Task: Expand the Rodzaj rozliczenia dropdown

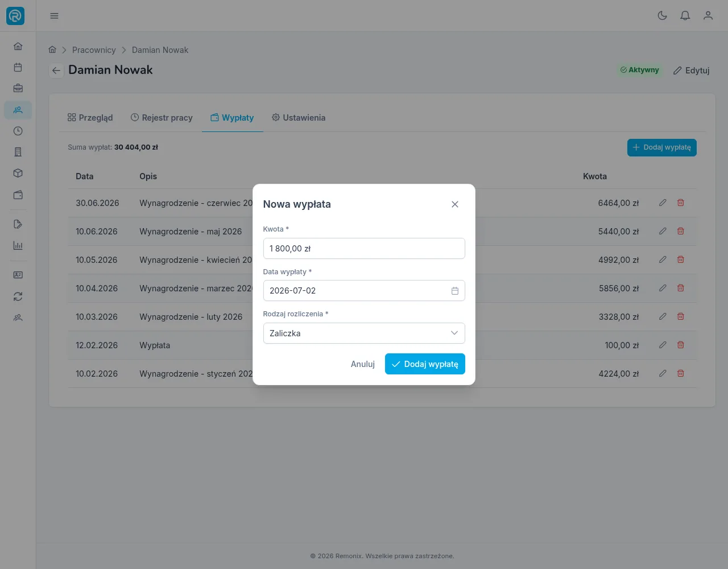Action: click(364, 333)
